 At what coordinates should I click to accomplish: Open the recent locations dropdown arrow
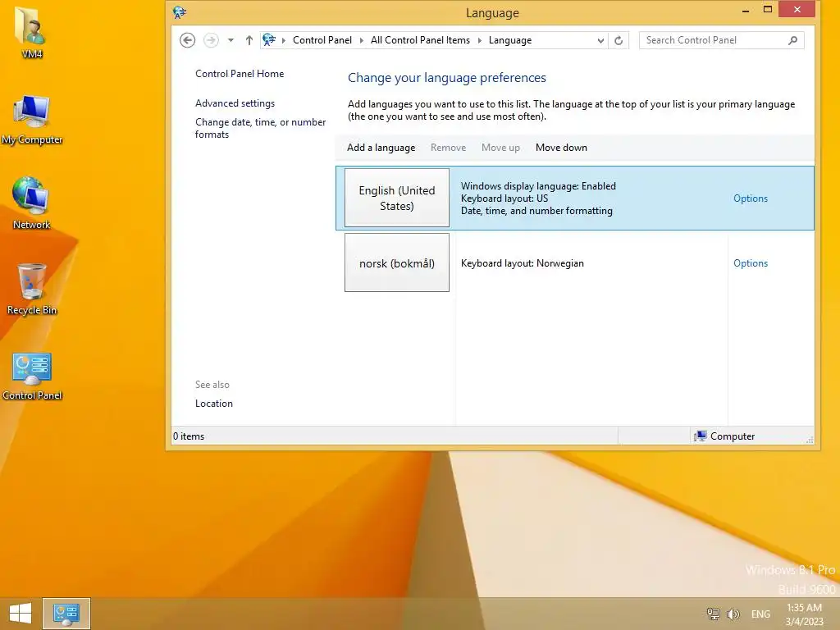[231, 40]
